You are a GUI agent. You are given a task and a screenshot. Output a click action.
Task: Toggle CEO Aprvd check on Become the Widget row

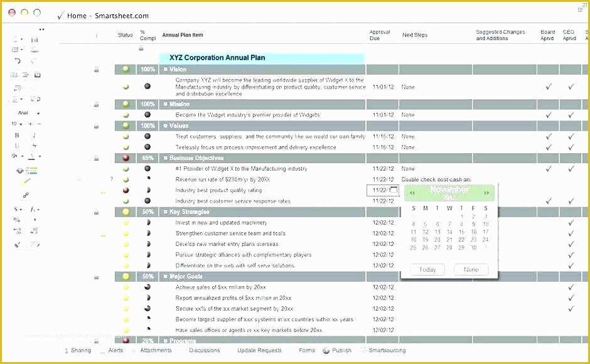(x=571, y=115)
